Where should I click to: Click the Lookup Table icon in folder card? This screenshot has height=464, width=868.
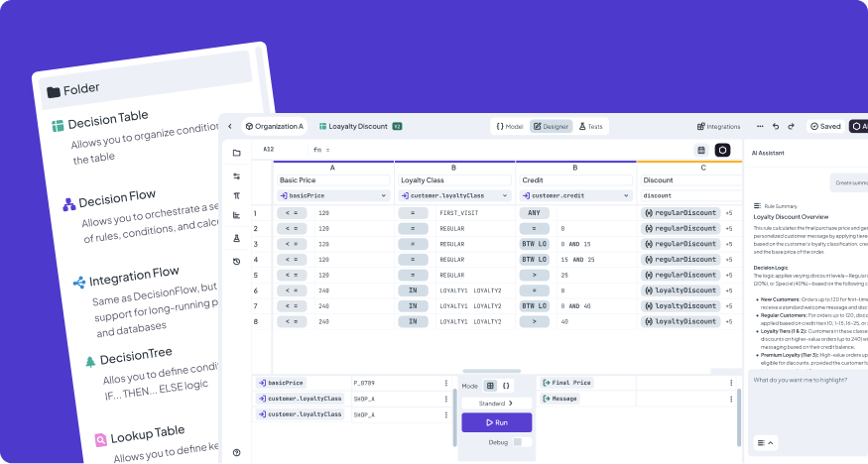(x=100, y=440)
